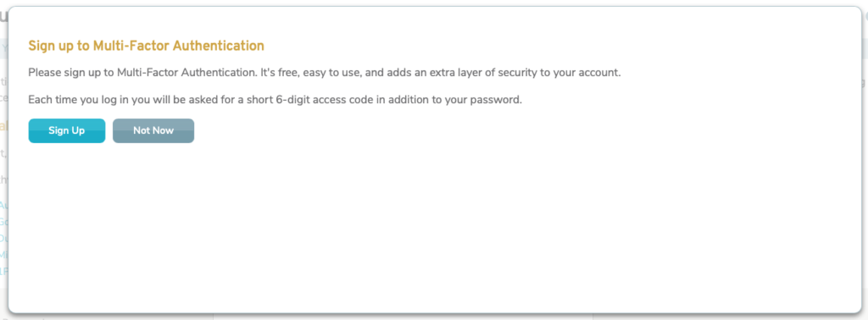Click the background text peeking at right edge
Viewport: 868px width, 320px height.
pos(865,83)
